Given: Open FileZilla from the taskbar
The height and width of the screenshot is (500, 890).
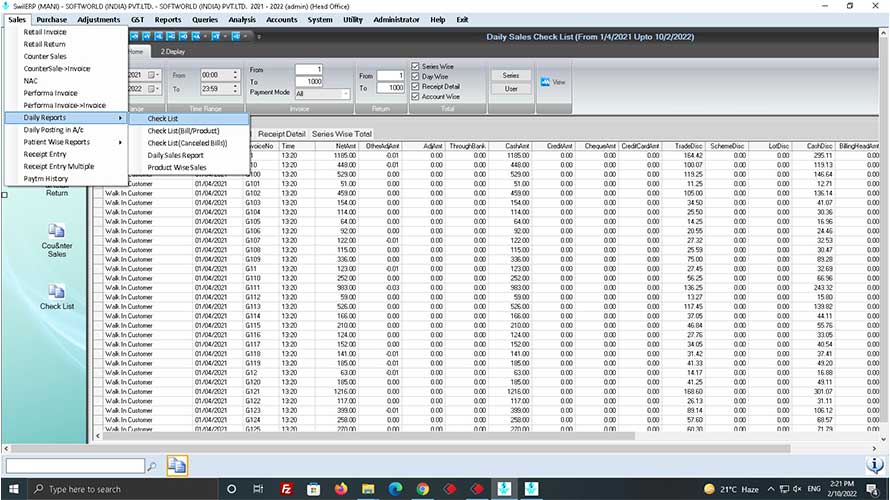Looking at the screenshot, I should click(x=286, y=489).
